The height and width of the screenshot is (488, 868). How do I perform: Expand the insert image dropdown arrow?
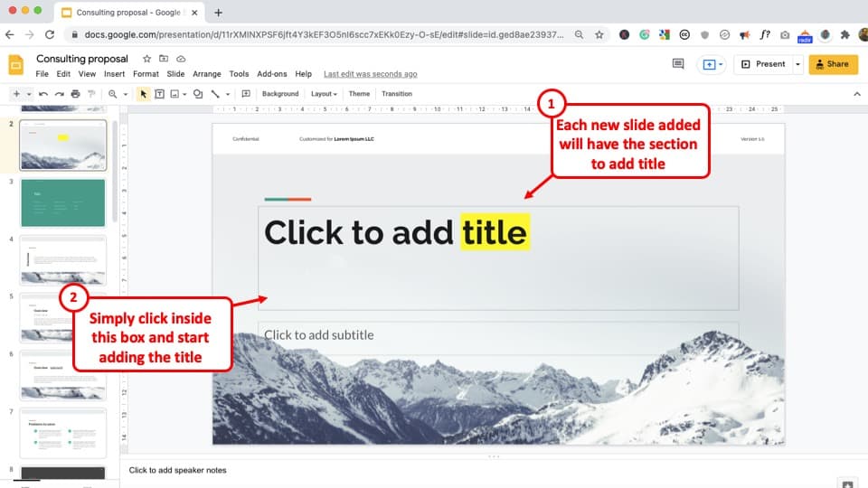click(184, 94)
